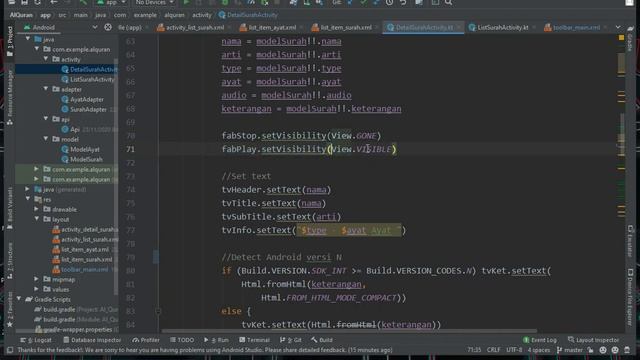Open the TODO tool window
The image size is (640, 360).
coord(182,340)
